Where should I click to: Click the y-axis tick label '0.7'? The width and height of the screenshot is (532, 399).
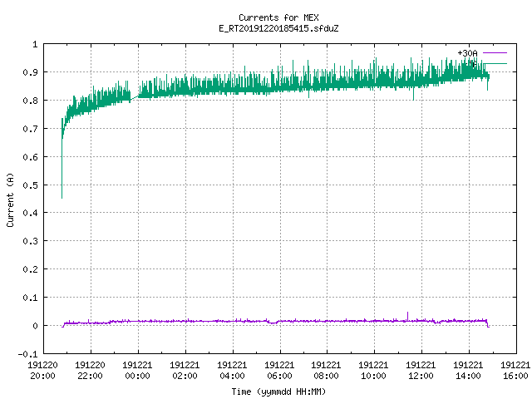30,129
